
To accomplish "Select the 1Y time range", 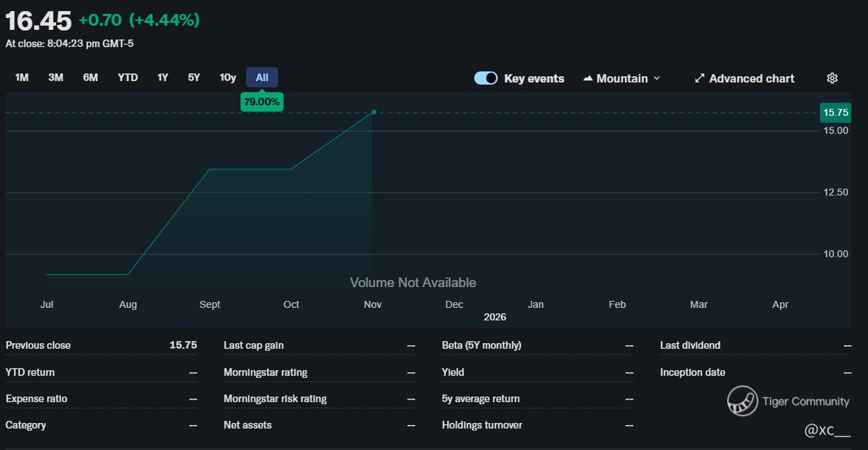I will (162, 78).
